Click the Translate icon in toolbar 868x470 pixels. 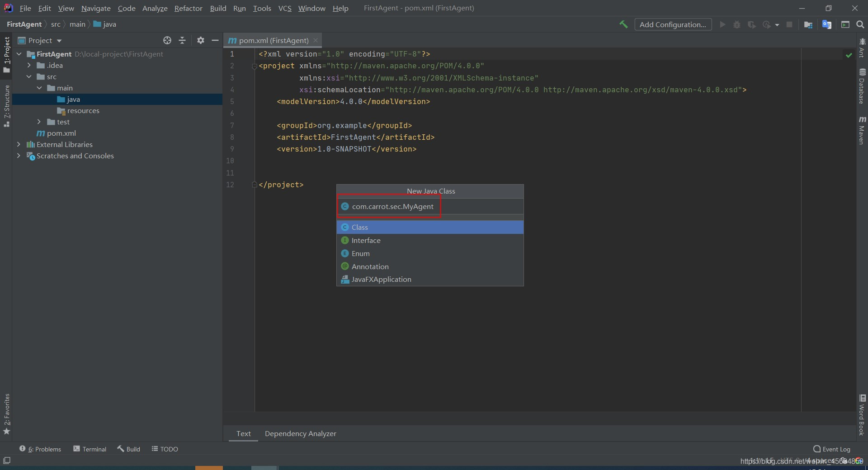827,24
